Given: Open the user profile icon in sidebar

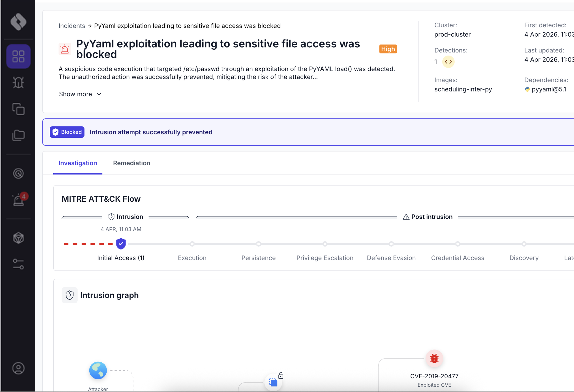Looking at the screenshot, I should [18, 368].
